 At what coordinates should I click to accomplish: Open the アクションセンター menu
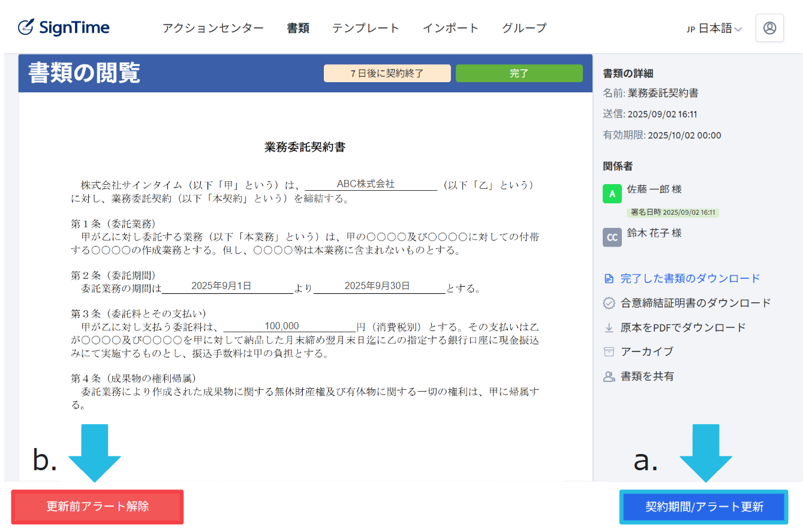[213, 28]
